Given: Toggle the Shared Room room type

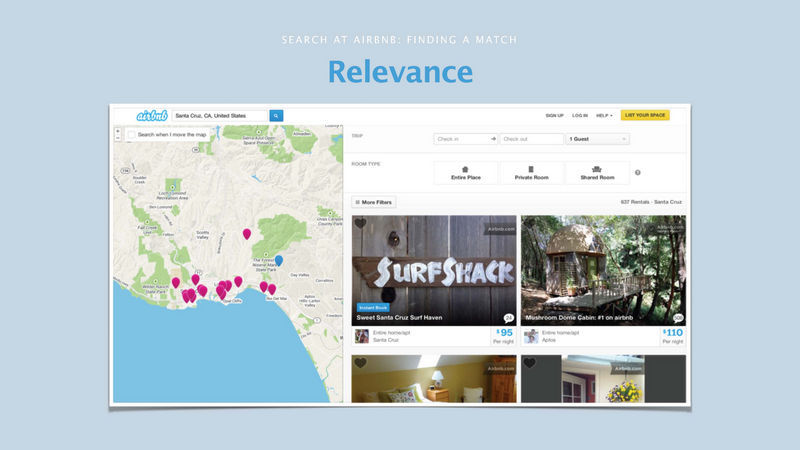Looking at the screenshot, I should pos(597,173).
